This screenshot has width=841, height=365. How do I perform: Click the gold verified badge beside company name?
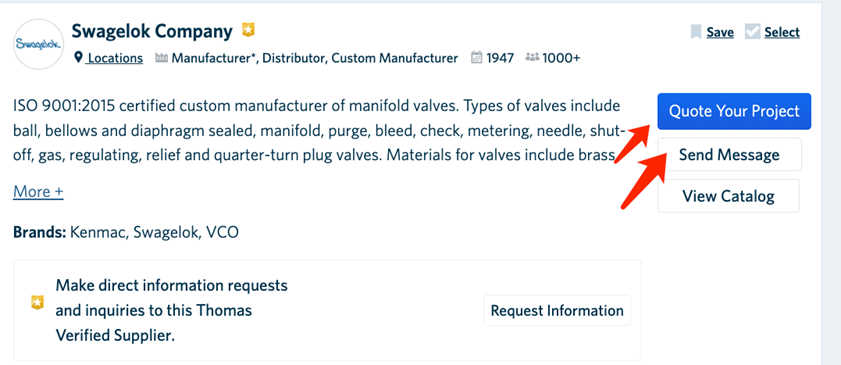[x=248, y=29]
